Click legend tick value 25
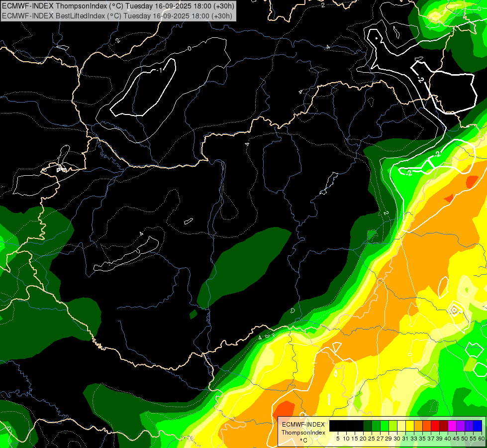The height and width of the screenshot is (448, 487). (x=372, y=439)
